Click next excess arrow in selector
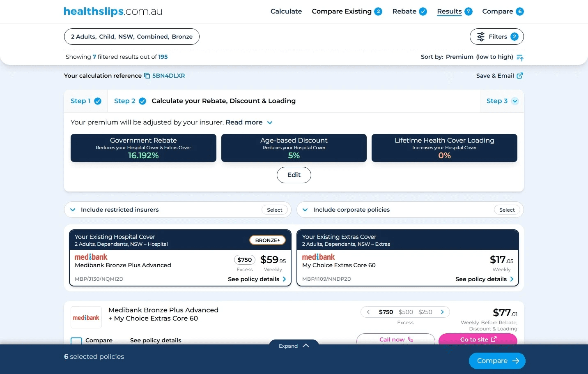 click(442, 312)
